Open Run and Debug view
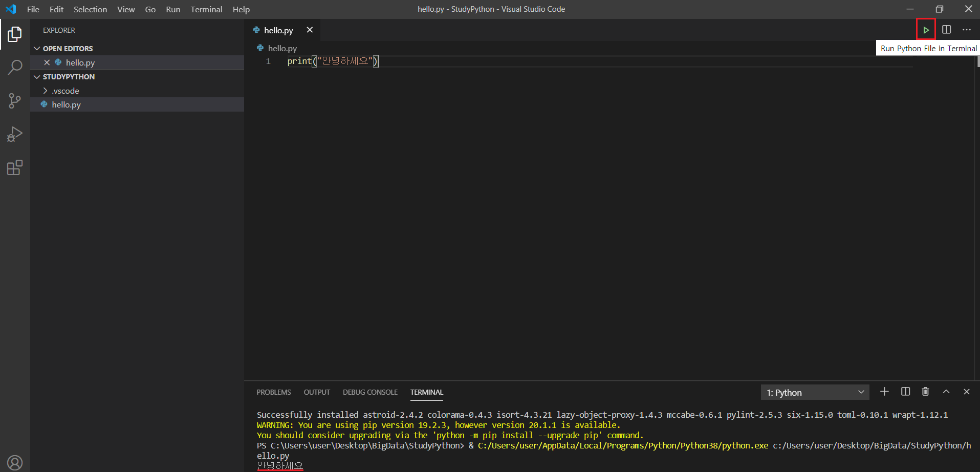Viewport: 980px width, 472px height. [15, 134]
